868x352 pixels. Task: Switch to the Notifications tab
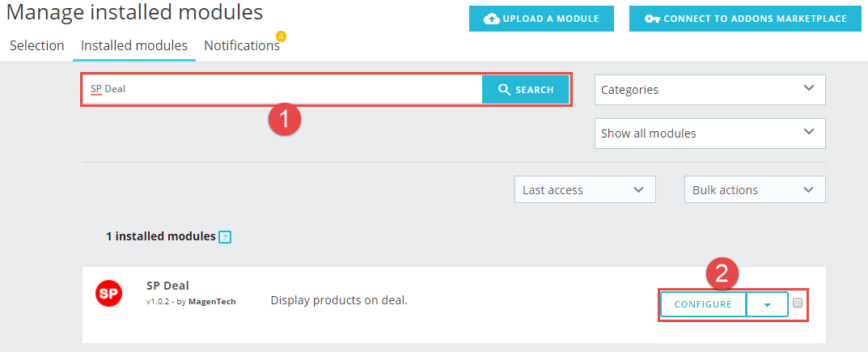[242, 45]
